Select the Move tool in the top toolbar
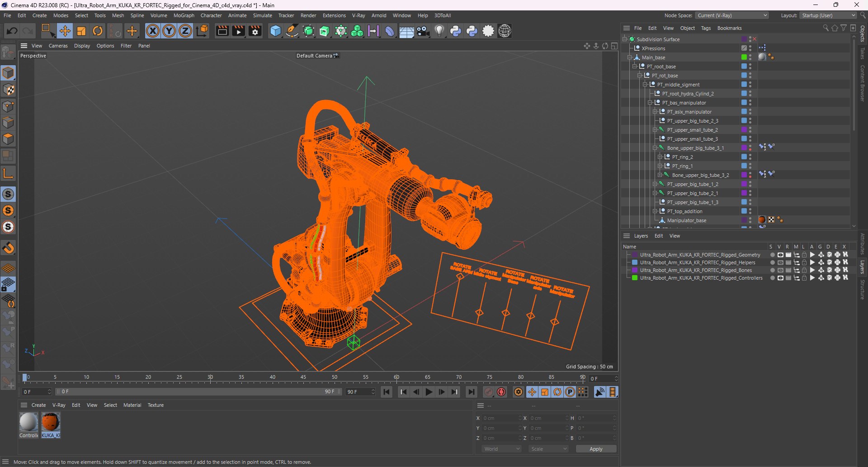The image size is (868, 467). tap(65, 31)
